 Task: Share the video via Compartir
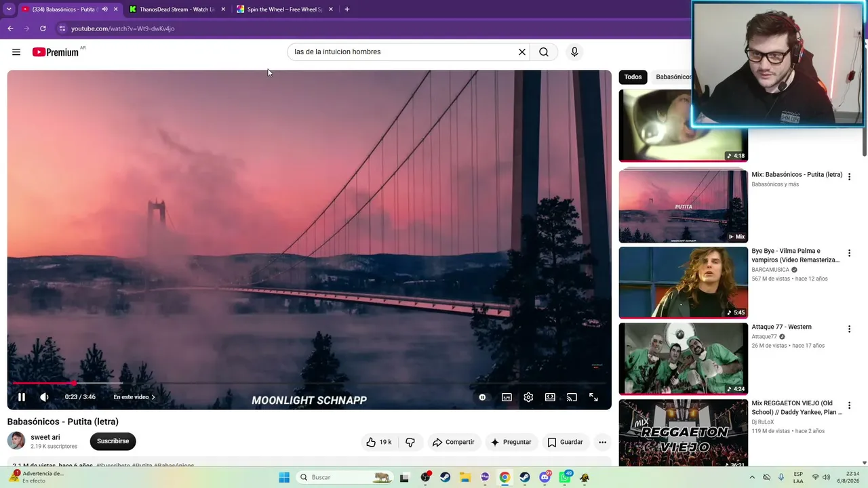pyautogui.click(x=453, y=442)
